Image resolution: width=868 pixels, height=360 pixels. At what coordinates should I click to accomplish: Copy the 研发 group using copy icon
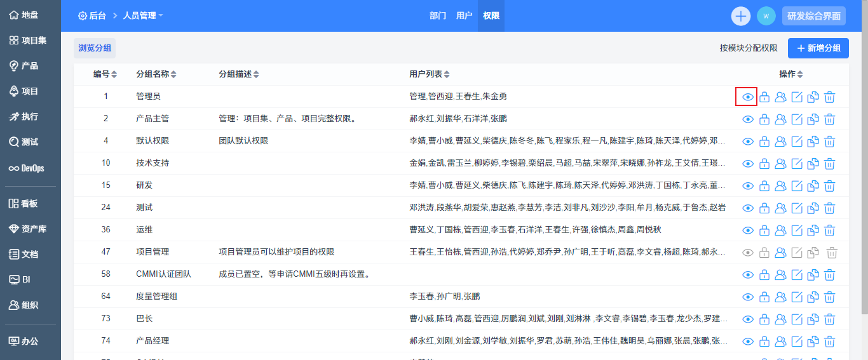[x=813, y=186]
